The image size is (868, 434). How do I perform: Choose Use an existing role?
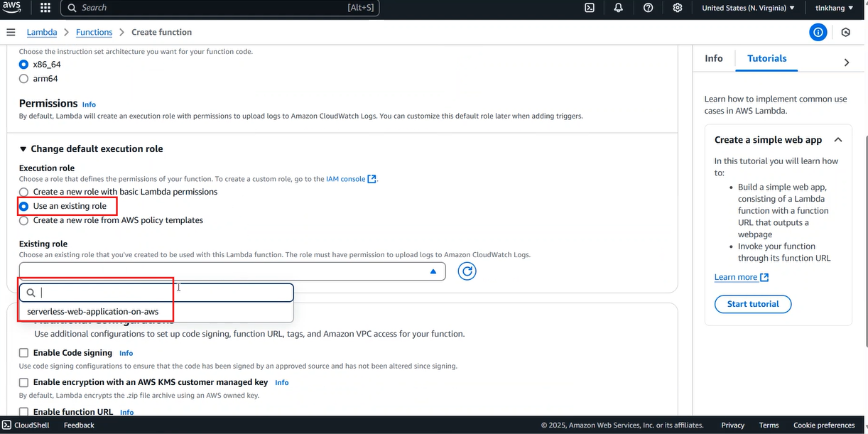click(23, 206)
